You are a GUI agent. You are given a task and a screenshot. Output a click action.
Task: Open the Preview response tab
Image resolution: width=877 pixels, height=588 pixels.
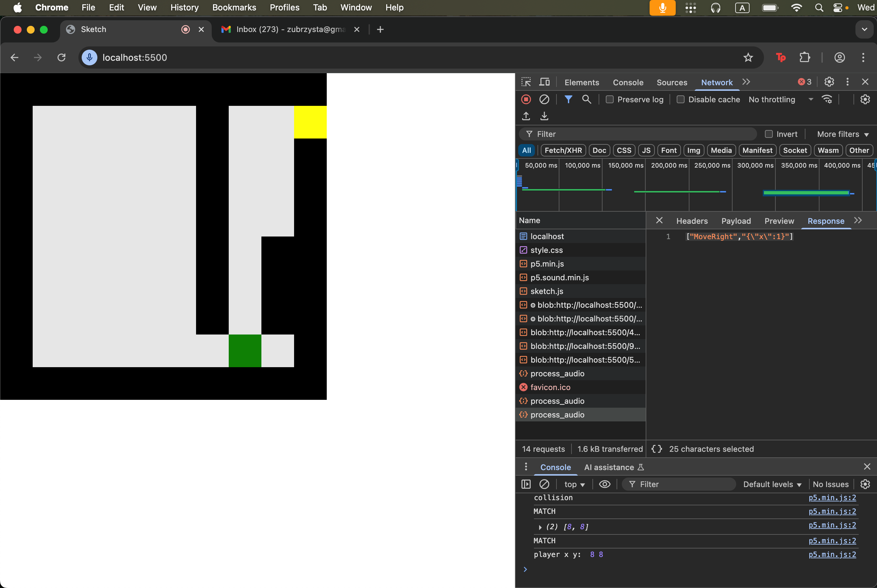coord(779,221)
